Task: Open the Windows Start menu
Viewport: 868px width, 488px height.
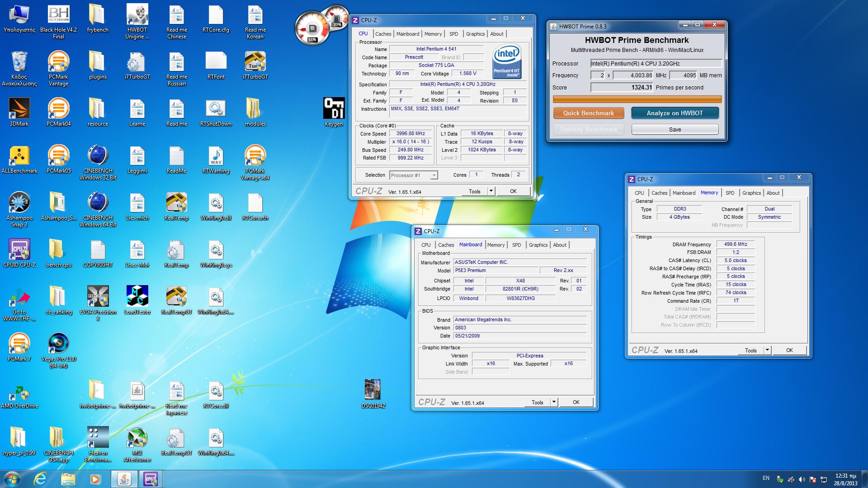Action: point(12,479)
